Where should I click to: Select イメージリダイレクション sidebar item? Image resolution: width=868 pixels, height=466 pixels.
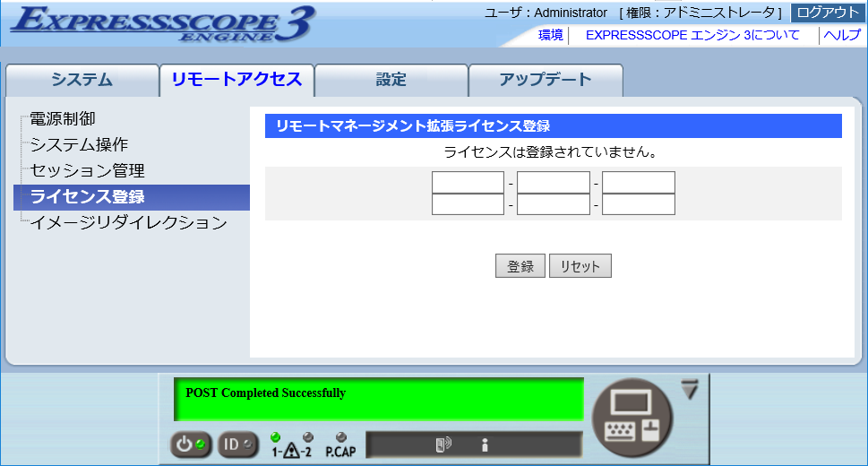[128, 222]
